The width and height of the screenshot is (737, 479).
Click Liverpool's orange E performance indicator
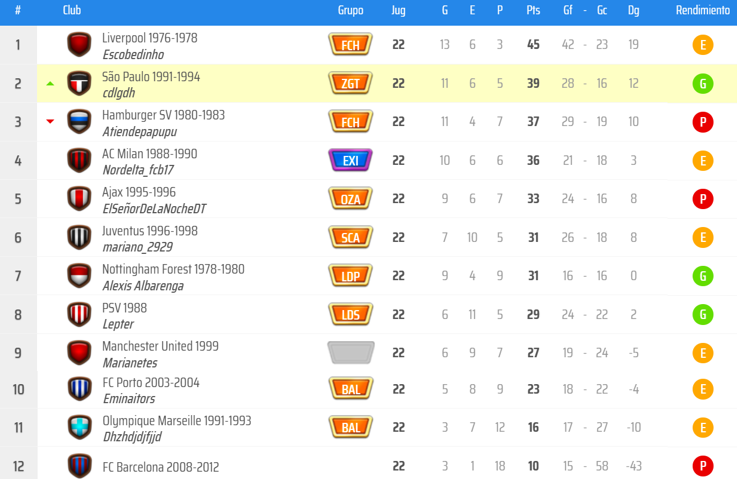[x=702, y=45]
